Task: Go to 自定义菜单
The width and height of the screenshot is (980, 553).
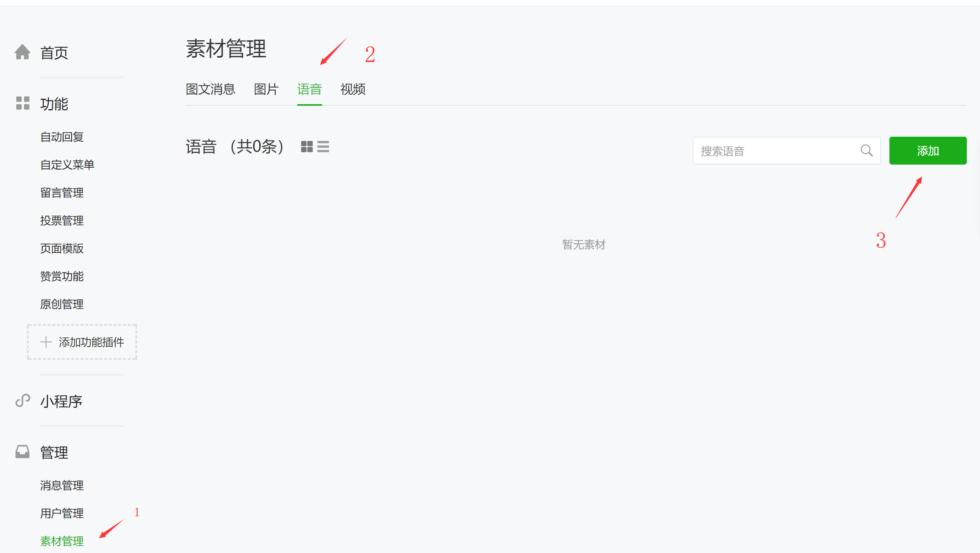Action: coord(67,165)
